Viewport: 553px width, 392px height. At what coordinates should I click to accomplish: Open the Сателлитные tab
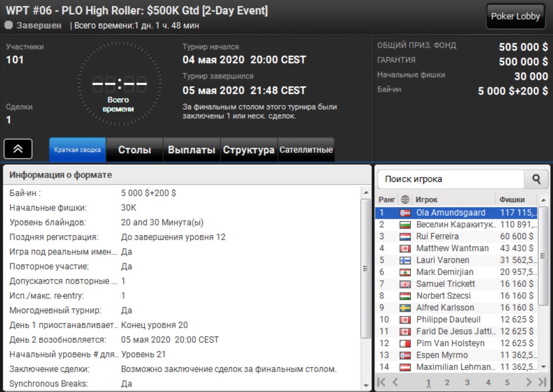click(x=306, y=150)
